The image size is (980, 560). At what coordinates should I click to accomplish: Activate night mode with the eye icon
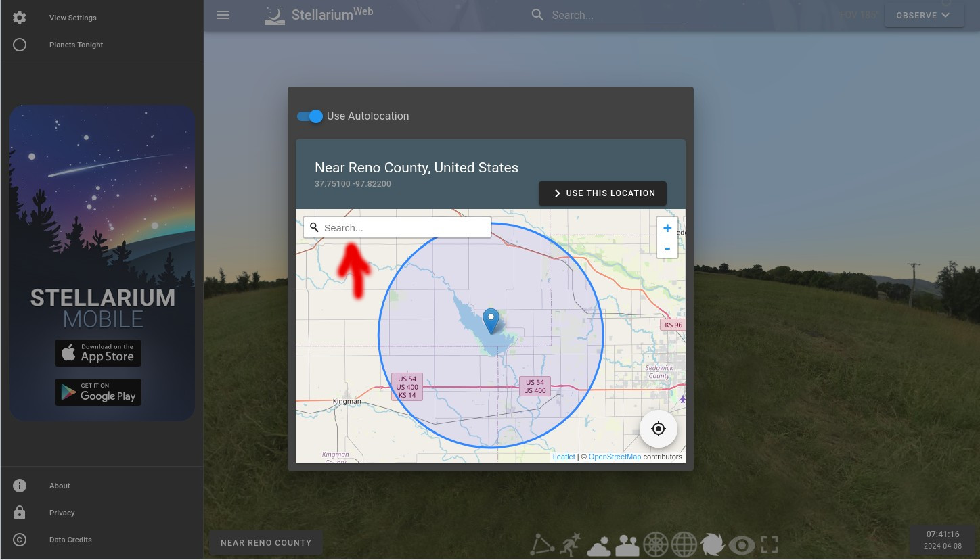click(741, 544)
